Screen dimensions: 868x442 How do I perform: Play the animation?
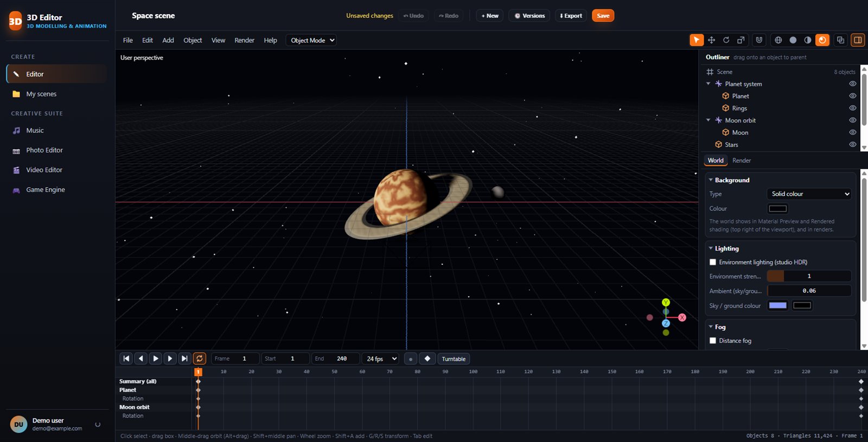155,358
